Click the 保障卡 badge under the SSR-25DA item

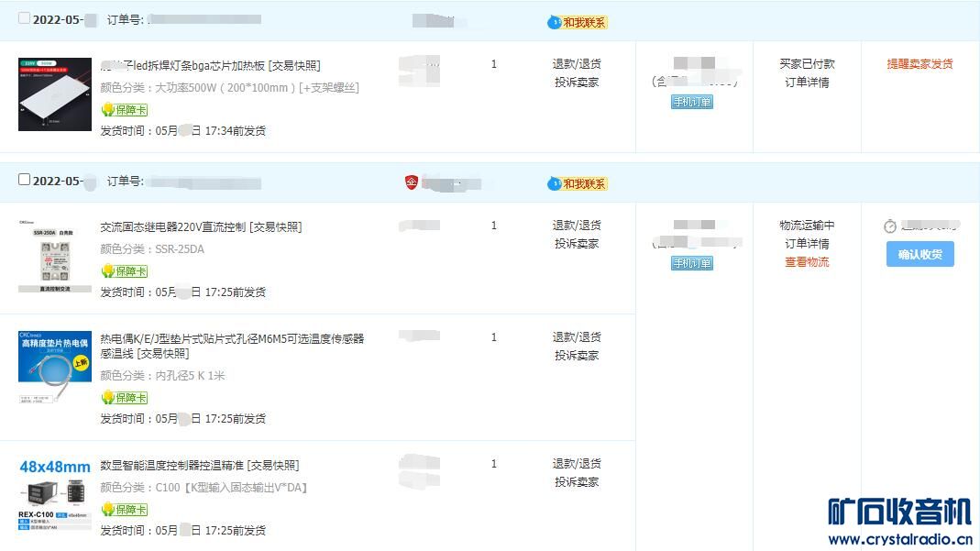tap(125, 271)
